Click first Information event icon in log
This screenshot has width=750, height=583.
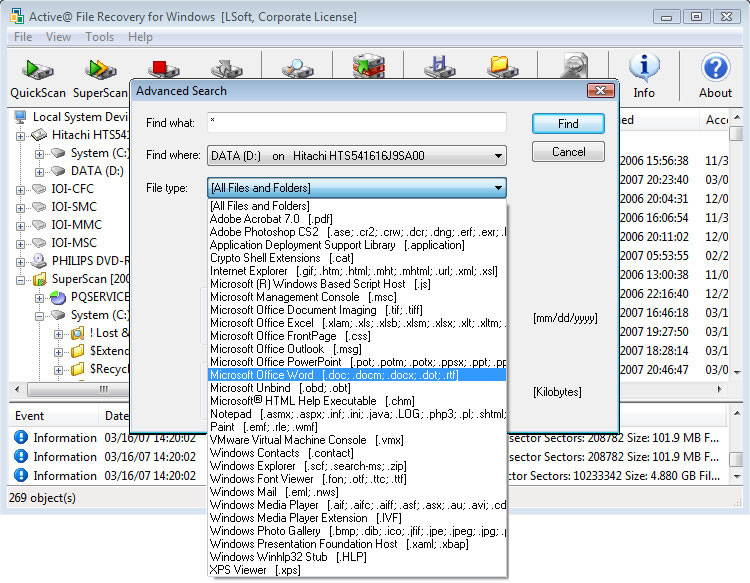pyautogui.click(x=20, y=437)
